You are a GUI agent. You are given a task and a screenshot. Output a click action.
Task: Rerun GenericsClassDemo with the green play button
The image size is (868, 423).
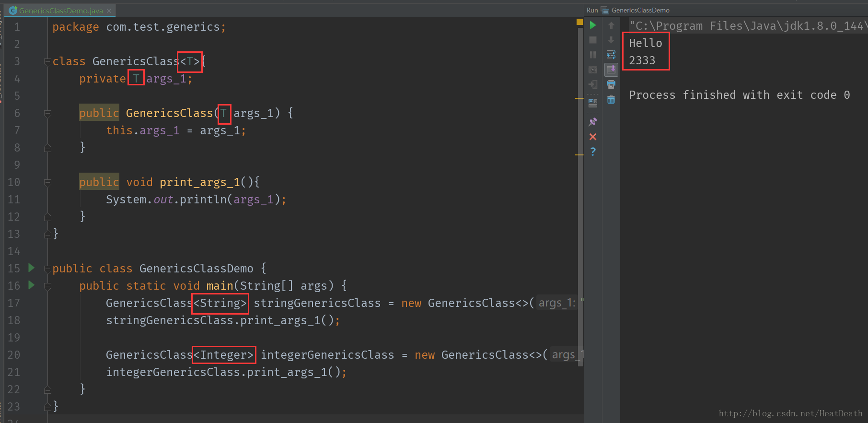pos(593,25)
